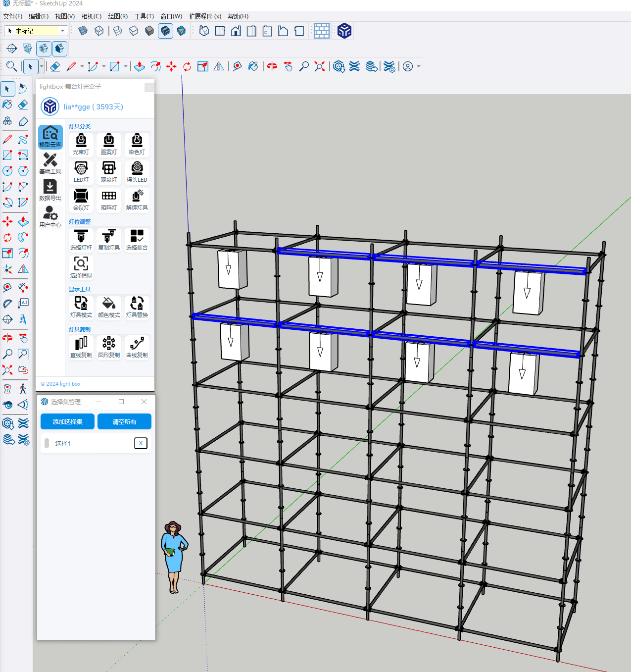
Task: Remove 选择1 with its X button
Action: [x=141, y=443]
